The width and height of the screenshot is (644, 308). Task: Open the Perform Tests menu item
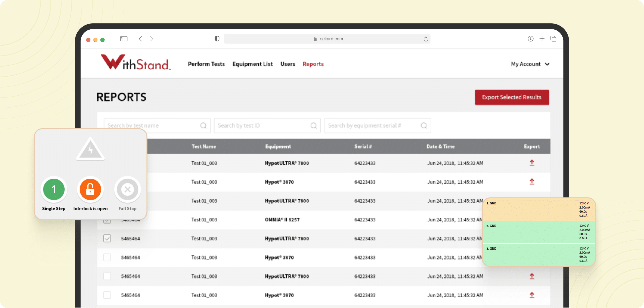tap(206, 64)
